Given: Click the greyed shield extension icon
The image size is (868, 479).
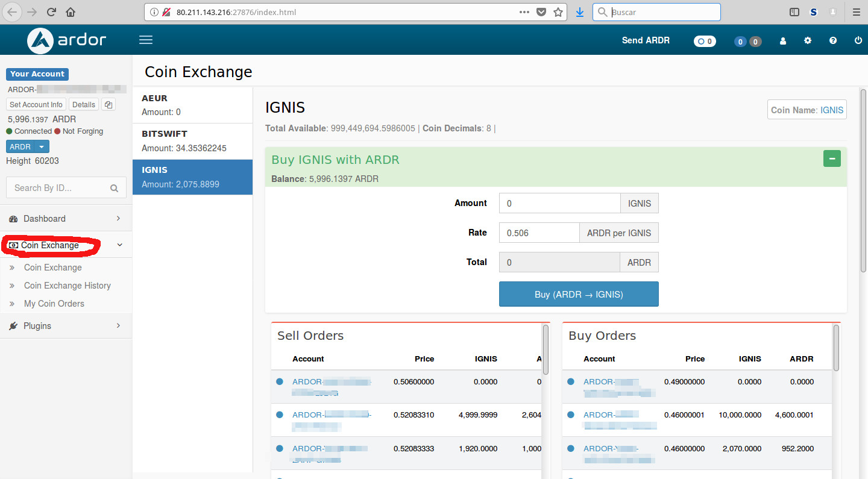Looking at the screenshot, I should [833, 12].
